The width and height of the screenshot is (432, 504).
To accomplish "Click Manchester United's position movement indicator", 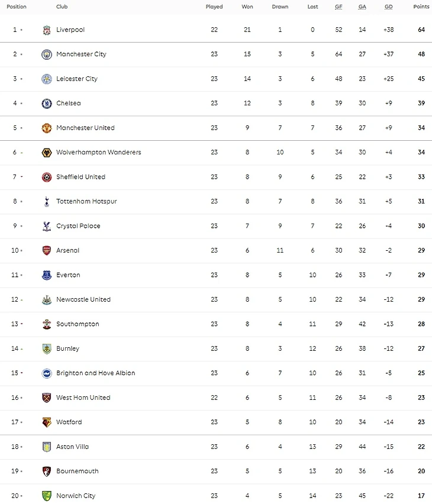I will coord(21,128).
